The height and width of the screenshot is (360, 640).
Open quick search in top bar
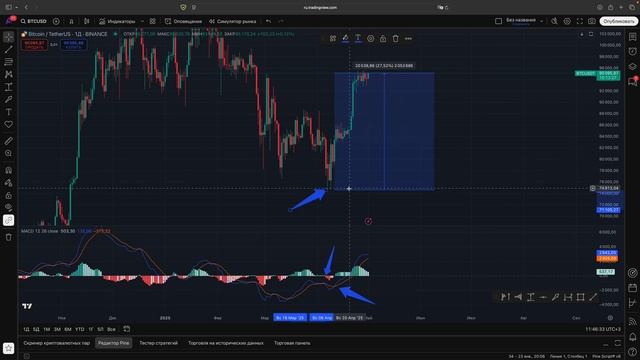coord(554,21)
